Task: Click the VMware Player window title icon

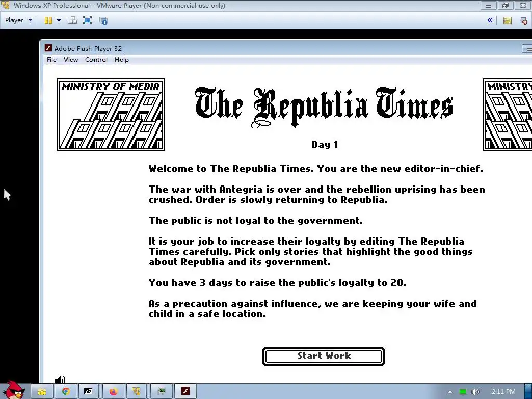Action: [5, 5]
